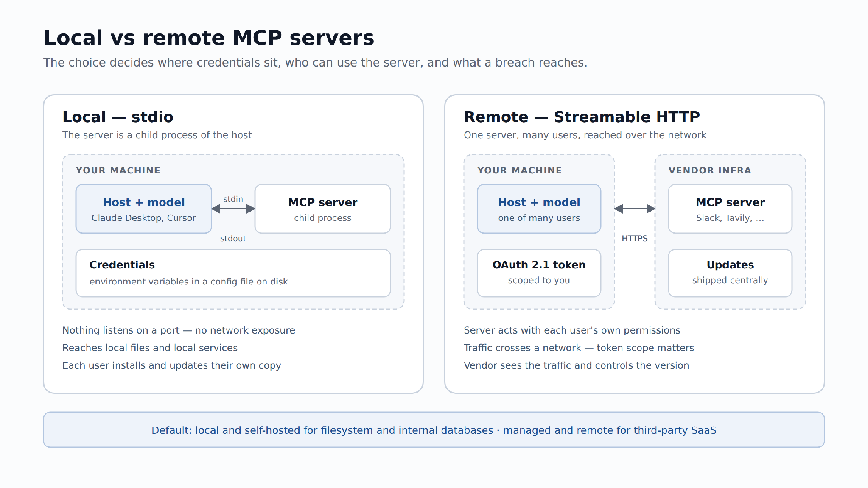Click the double arrow between host and child process
Image resolution: width=868 pixels, height=488 pixels.
pyautogui.click(x=233, y=209)
